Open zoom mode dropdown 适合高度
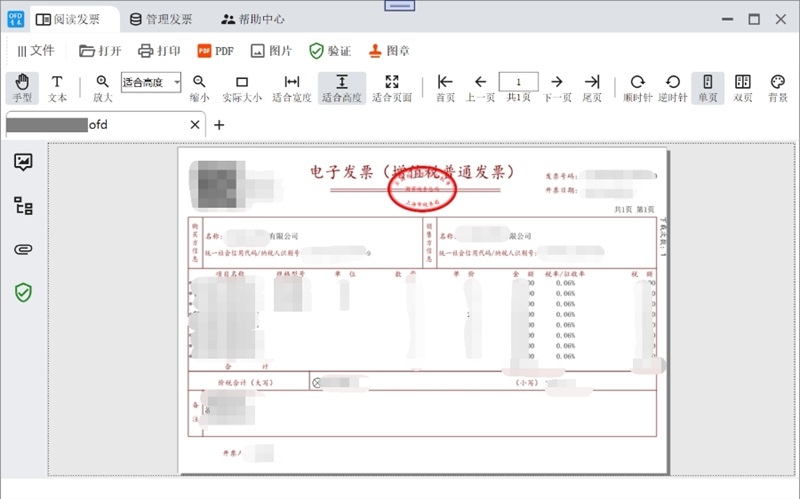This screenshot has width=800, height=499. coord(151,82)
